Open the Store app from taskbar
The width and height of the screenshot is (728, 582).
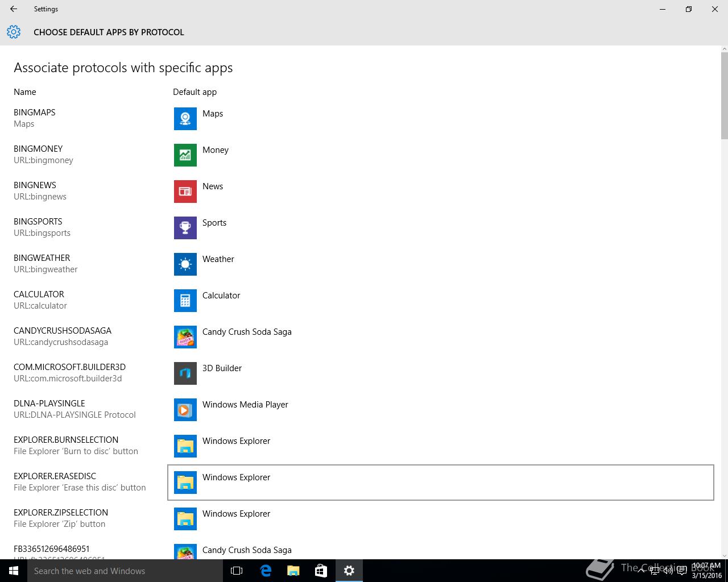coord(321,571)
